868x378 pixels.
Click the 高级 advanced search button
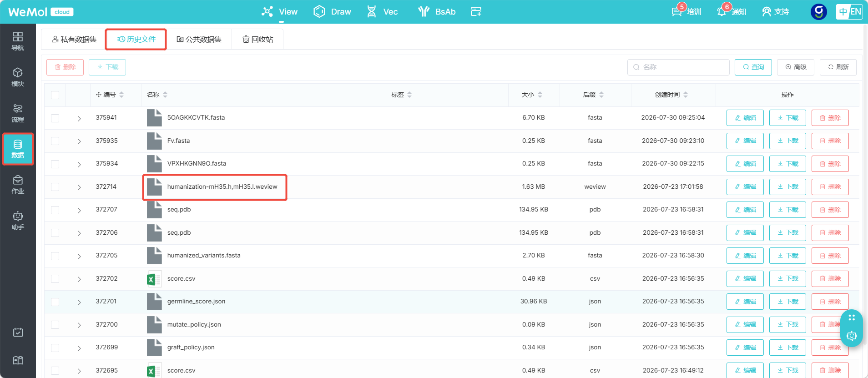[795, 67]
